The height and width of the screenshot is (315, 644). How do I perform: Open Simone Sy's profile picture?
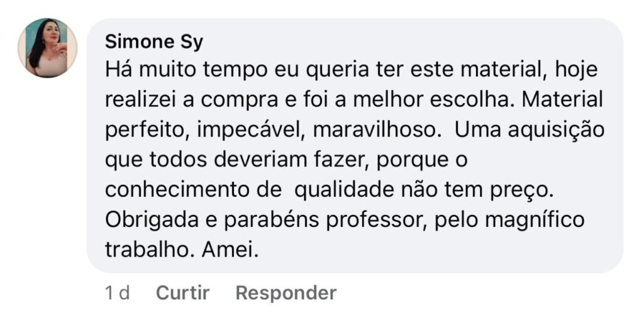tap(47, 48)
